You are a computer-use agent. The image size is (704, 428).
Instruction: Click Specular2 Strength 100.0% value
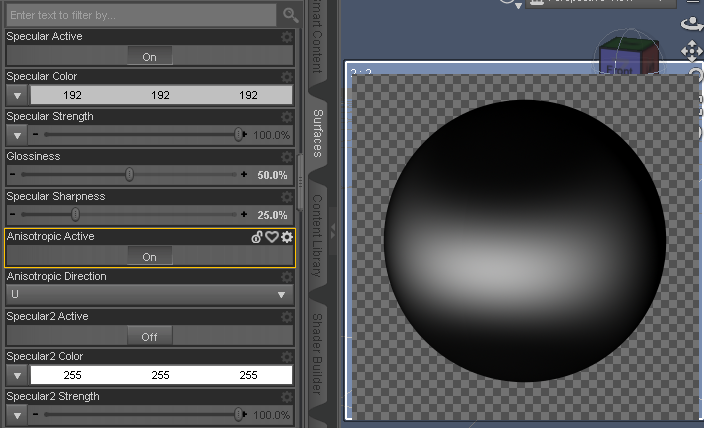pos(272,415)
